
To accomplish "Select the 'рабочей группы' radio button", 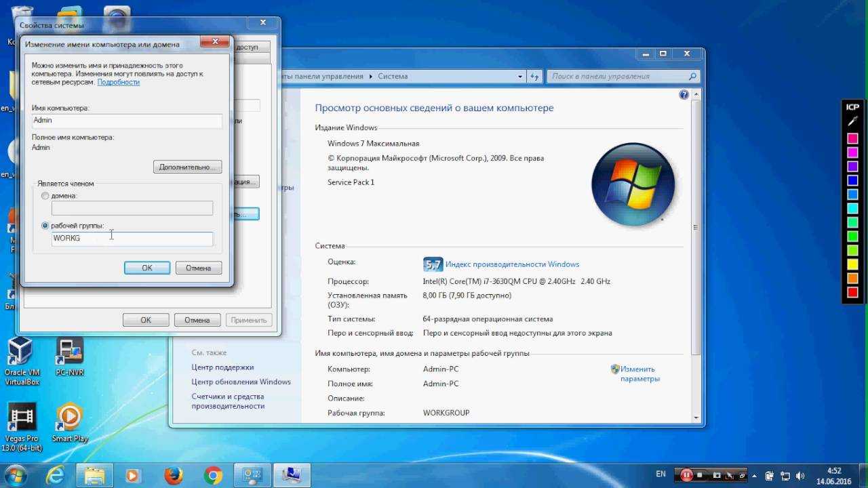I will click(45, 226).
